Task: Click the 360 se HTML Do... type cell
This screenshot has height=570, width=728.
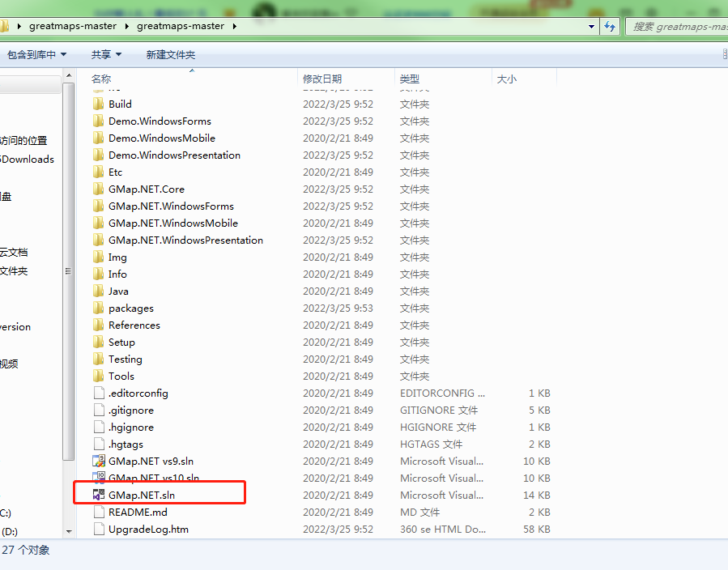Action: [443, 530]
